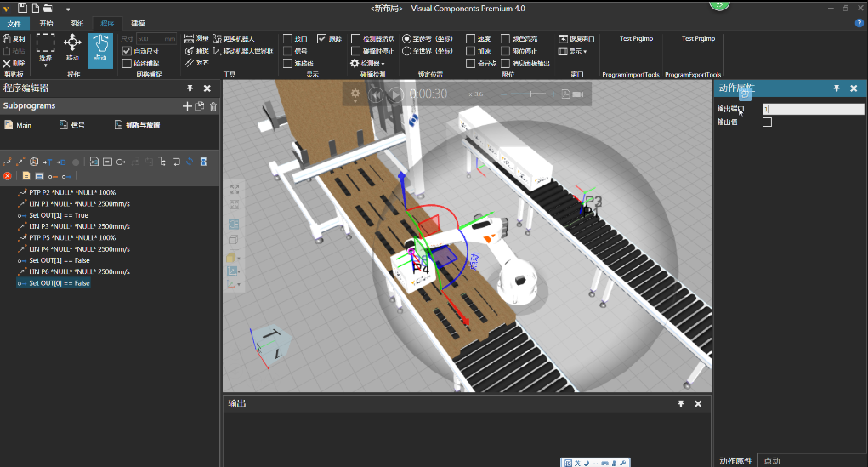Switch to the 图纸 ribbon tab
Viewport: 868px width, 467px height.
pyautogui.click(x=77, y=23)
